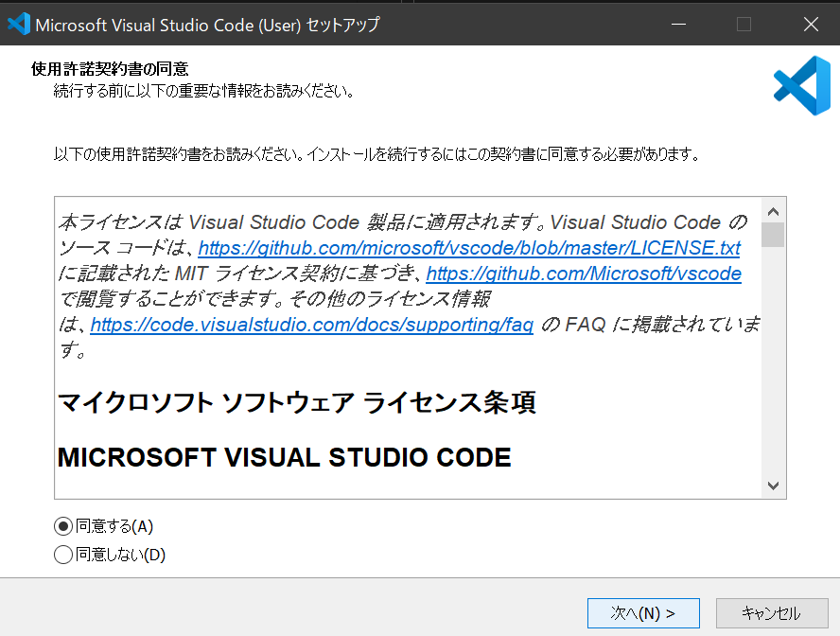Maximize the setup window

click(x=745, y=24)
